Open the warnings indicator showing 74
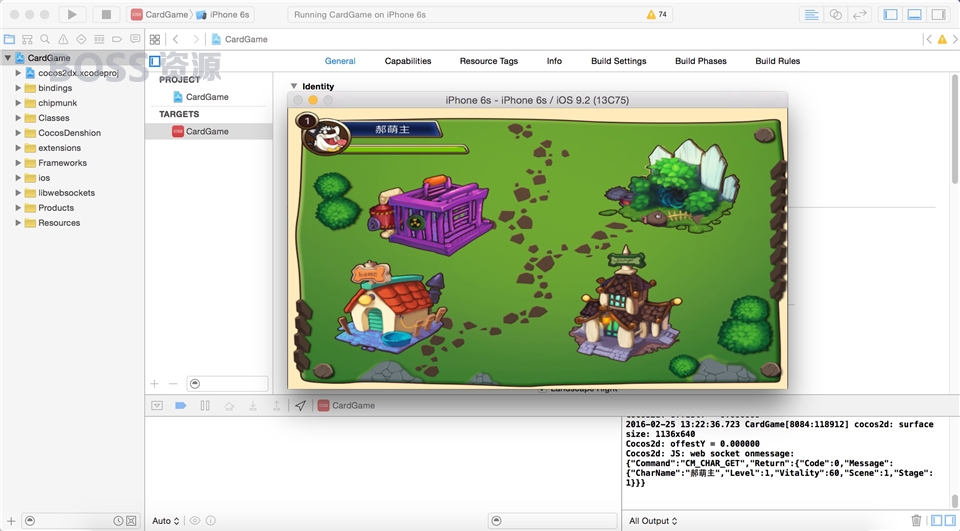Image resolution: width=960 pixels, height=531 pixels. pos(656,14)
